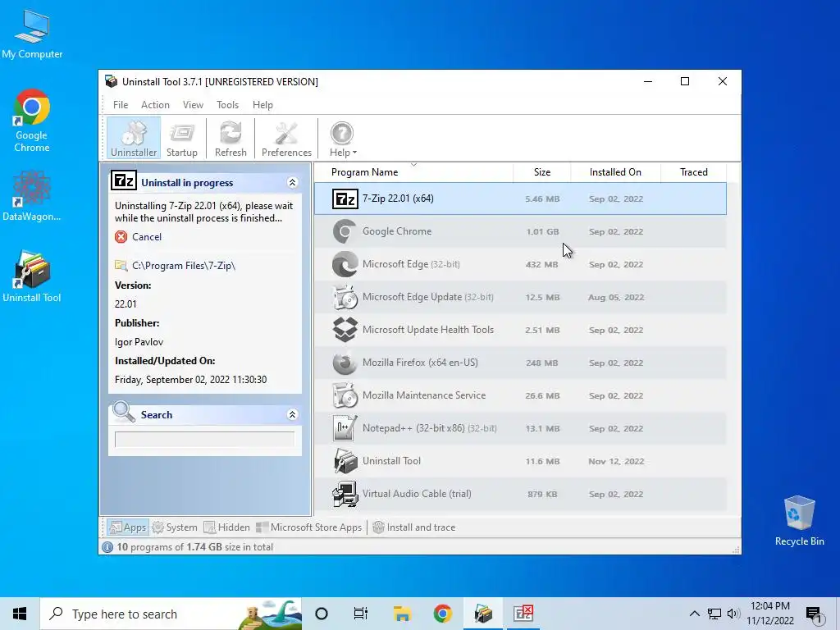Click 'Virtual Audio Cable (trial)' name
Image resolution: width=840 pixels, height=630 pixels.
click(417, 493)
